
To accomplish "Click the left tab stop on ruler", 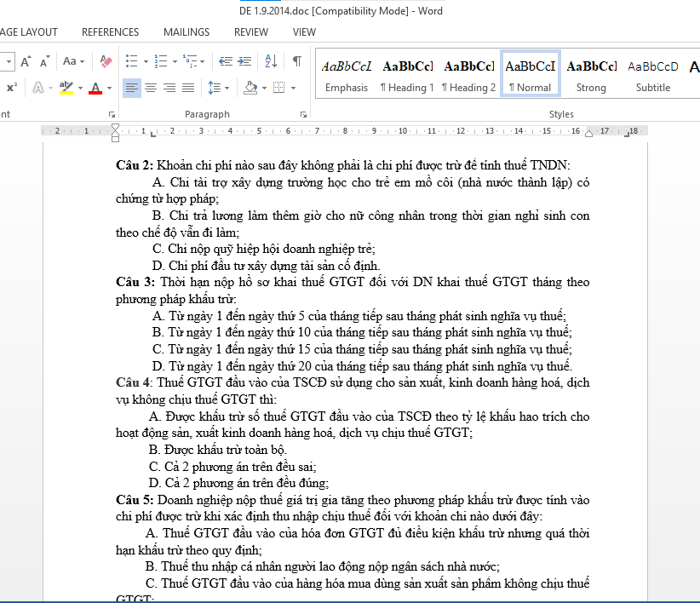I will (x=153, y=135).
